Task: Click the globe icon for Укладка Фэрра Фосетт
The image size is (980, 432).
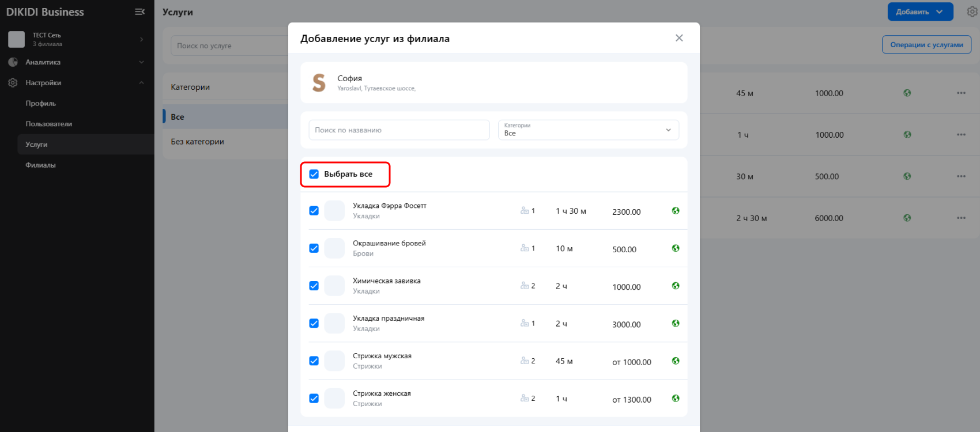Action: [676, 211]
